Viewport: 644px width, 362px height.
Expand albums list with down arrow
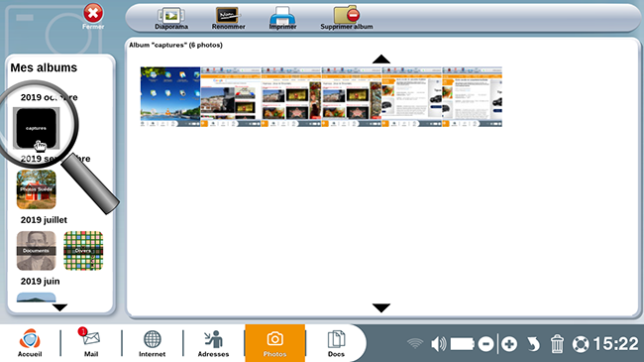tap(60, 307)
